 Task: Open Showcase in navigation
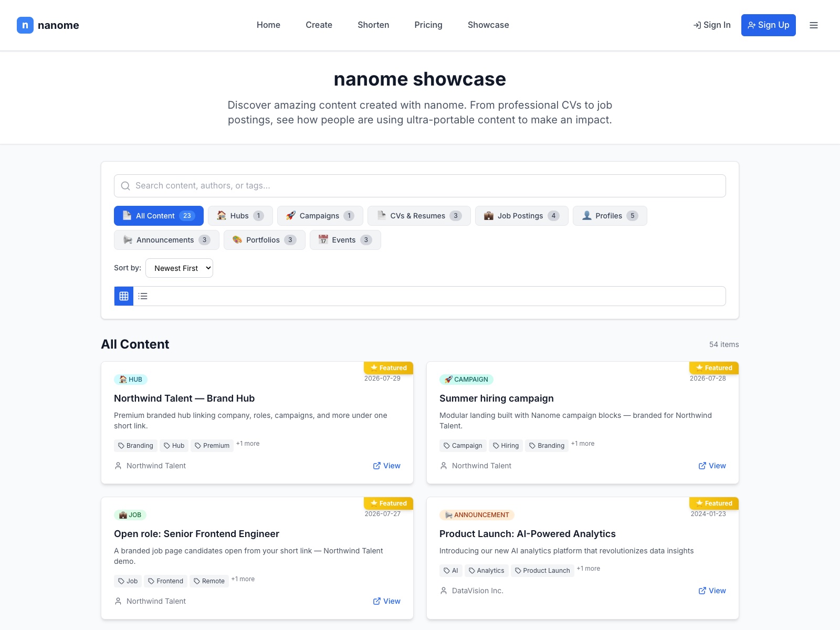point(488,25)
